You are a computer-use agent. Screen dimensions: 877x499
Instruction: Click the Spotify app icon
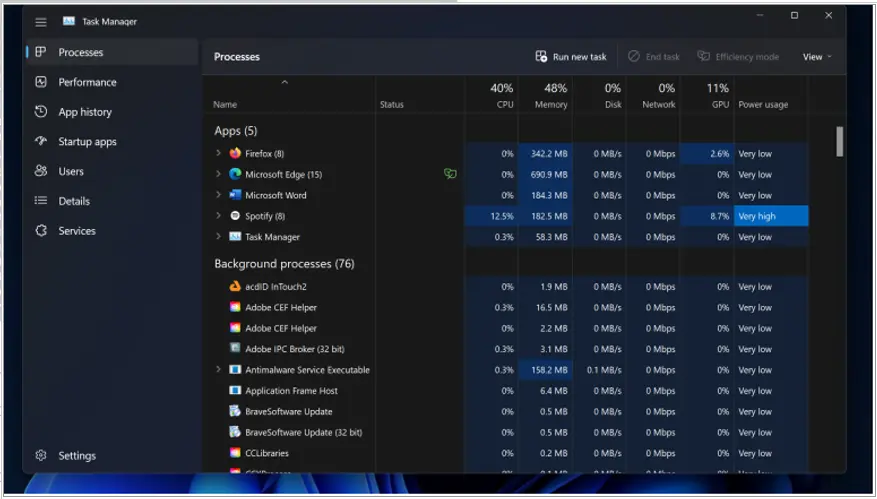pos(235,215)
